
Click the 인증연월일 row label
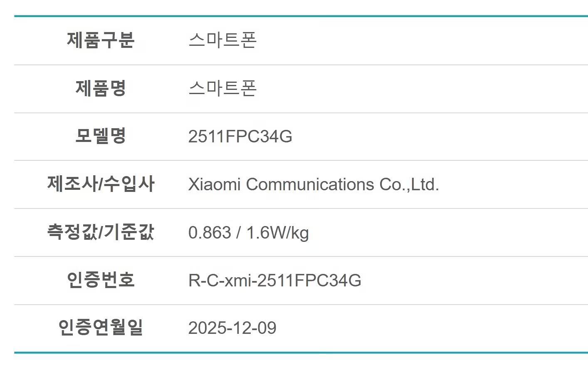[101, 328]
